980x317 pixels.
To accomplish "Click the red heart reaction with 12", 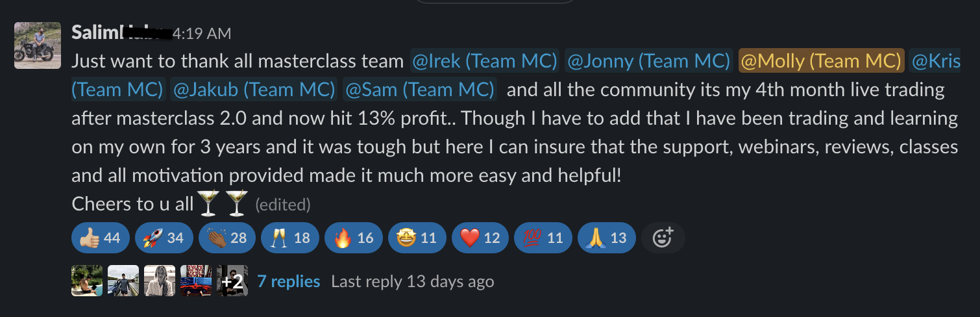I will 480,238.
